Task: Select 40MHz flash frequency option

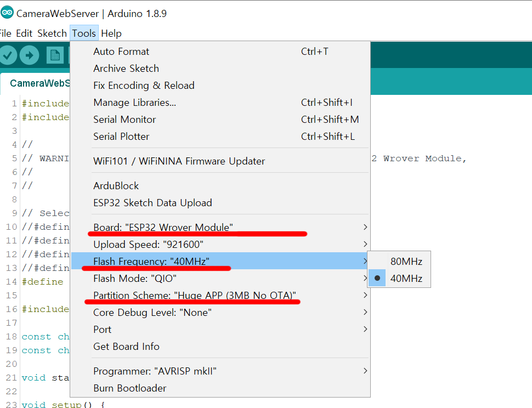Action: point(399,278)
